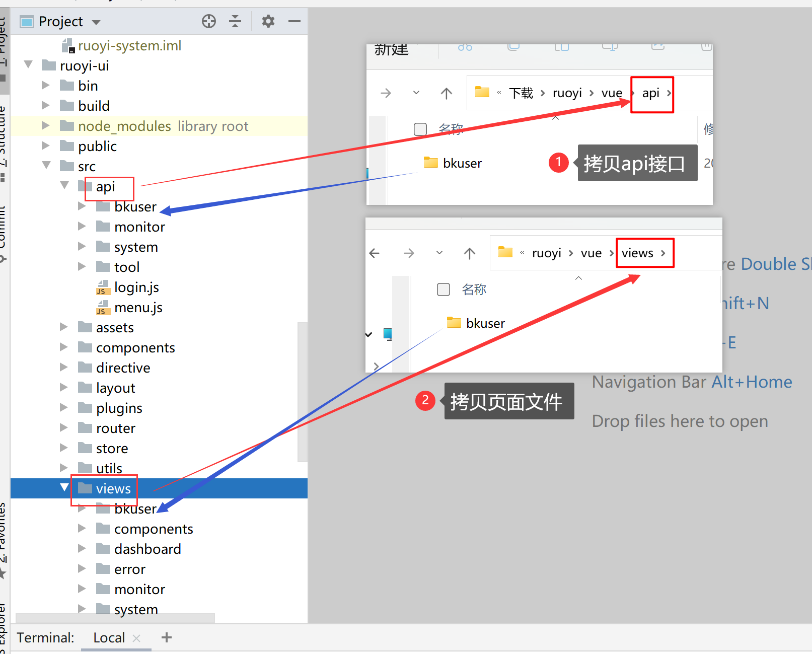Click up arrow in api explorer window
The width and height of the screenshot is (812, 654).
447,93
